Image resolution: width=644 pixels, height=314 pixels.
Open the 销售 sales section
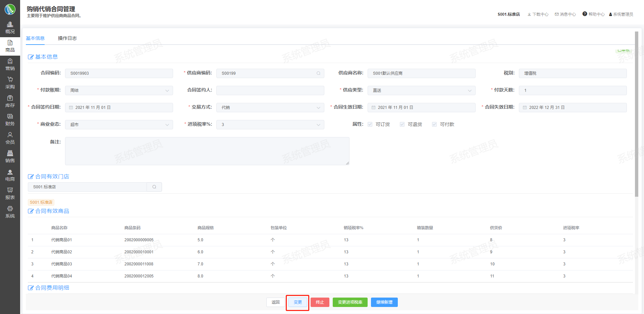(10, 157)
